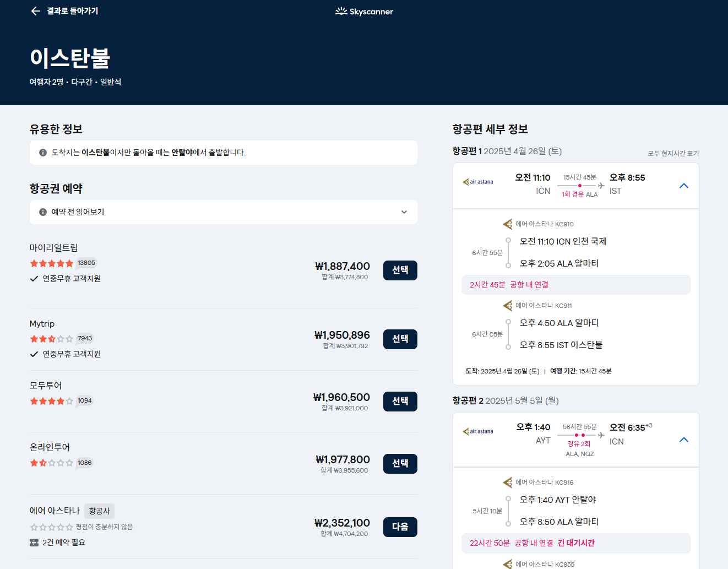Click 온라인투어 star rating
728x569 pixels.
tap(52, 463)
